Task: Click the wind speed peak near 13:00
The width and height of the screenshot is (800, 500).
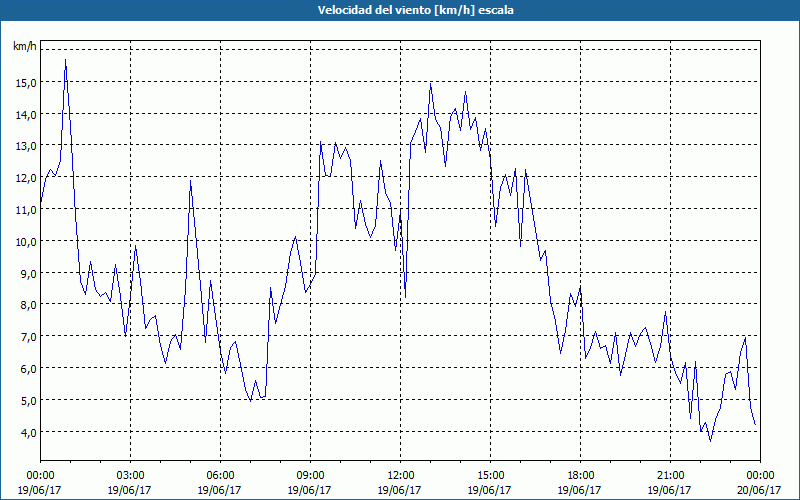Action: [x=431, y=84]
